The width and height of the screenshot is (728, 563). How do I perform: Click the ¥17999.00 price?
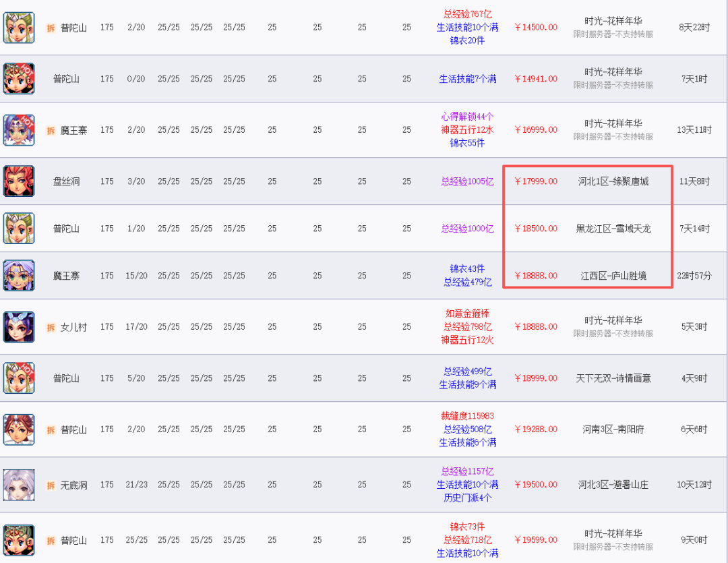536,181
